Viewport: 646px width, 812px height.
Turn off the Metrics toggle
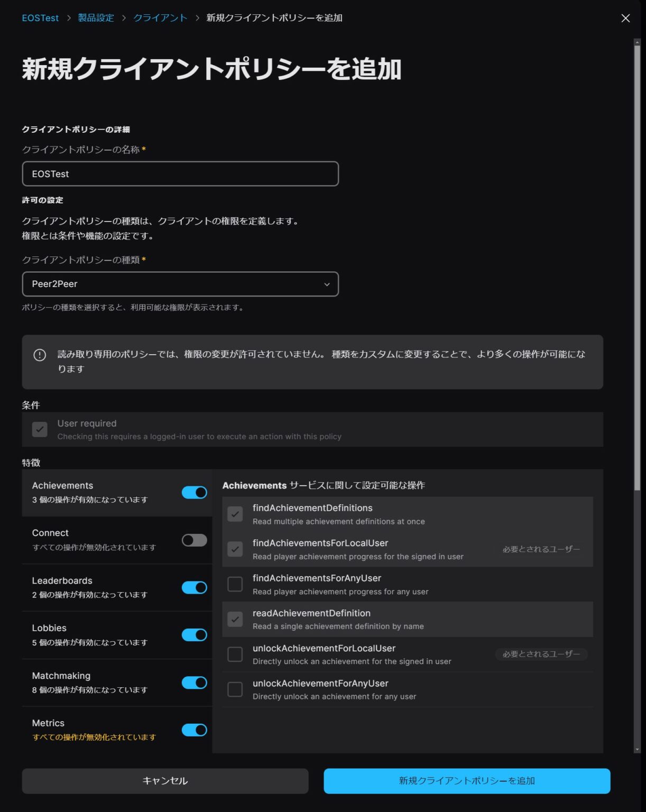194,730
